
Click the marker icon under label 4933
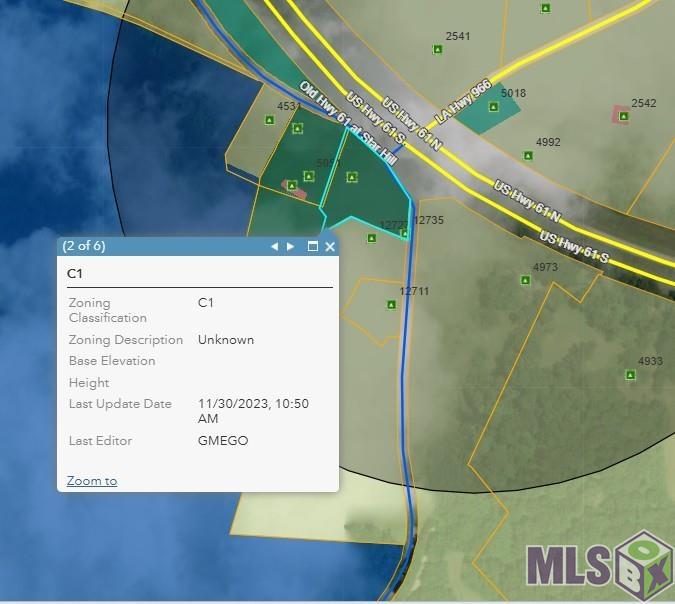pos(630,375)
